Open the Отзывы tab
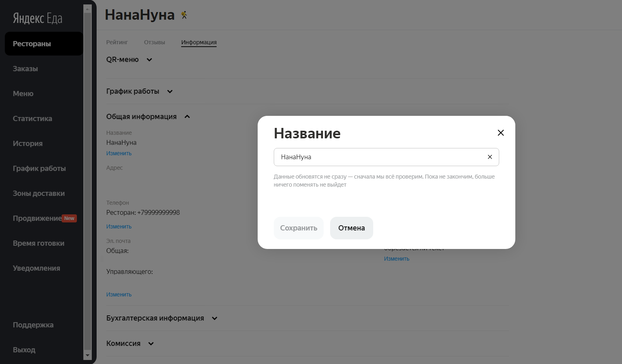Viewport: 622px width, 364px height. tap(154, 42)
